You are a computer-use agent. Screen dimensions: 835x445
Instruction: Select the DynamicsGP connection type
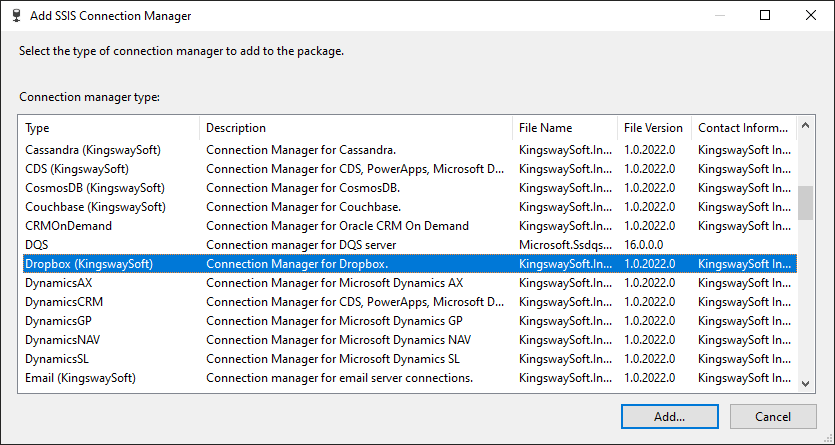pos(410,321)
